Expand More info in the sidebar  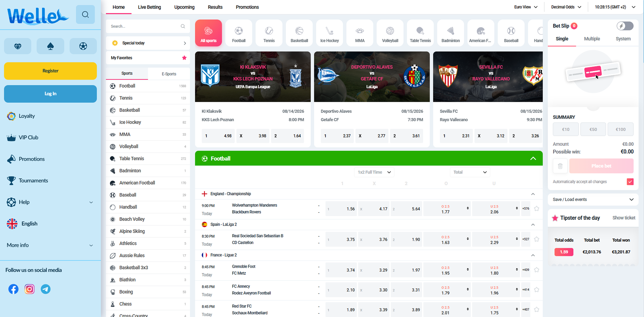50,245
